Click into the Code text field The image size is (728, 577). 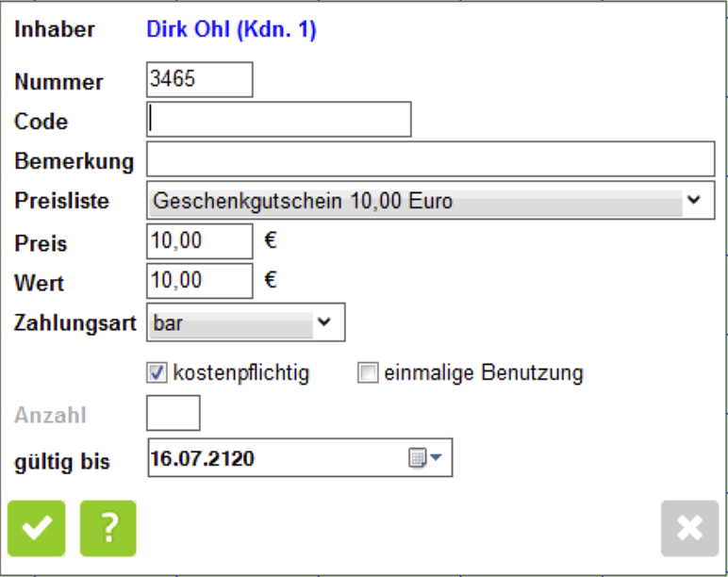[x=279, y=120]
